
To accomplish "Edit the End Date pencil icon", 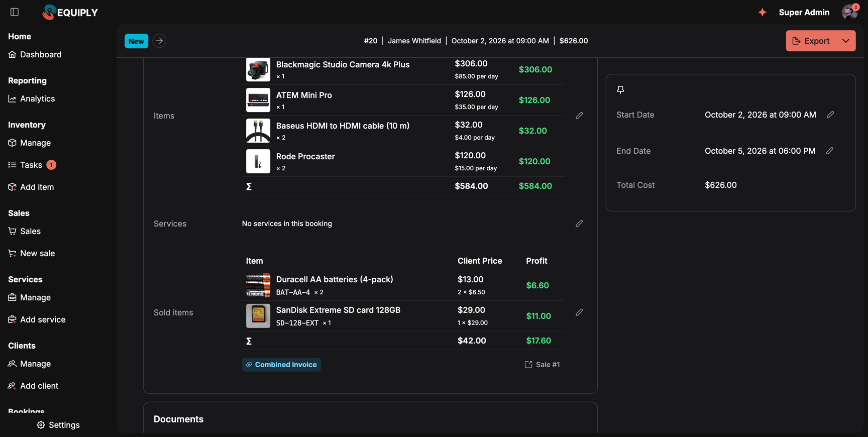I will point(830,151).
